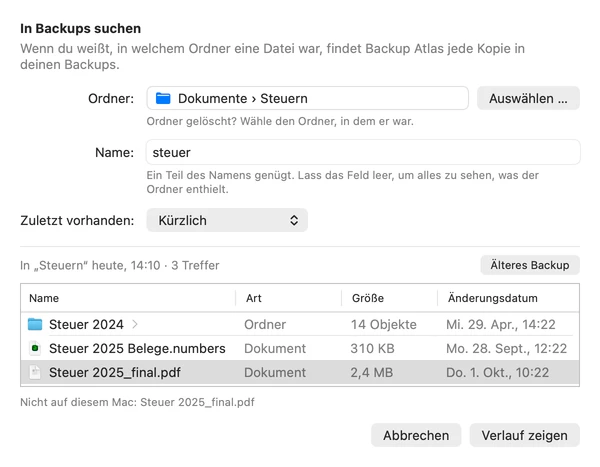600x467 pixels.
Task: Click the 14 Objekte size cell
Action: [x=384, y=325]
